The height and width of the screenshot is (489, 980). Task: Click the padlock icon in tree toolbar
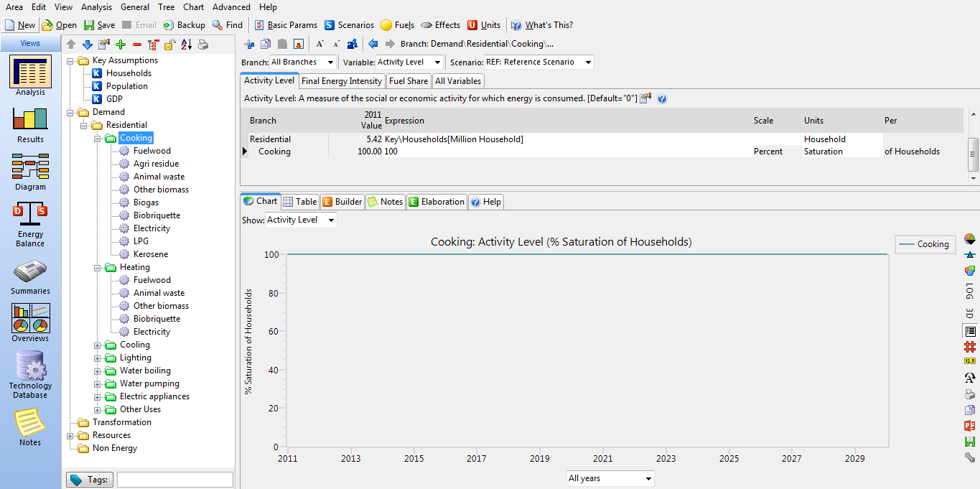click(x=169, y=45)
